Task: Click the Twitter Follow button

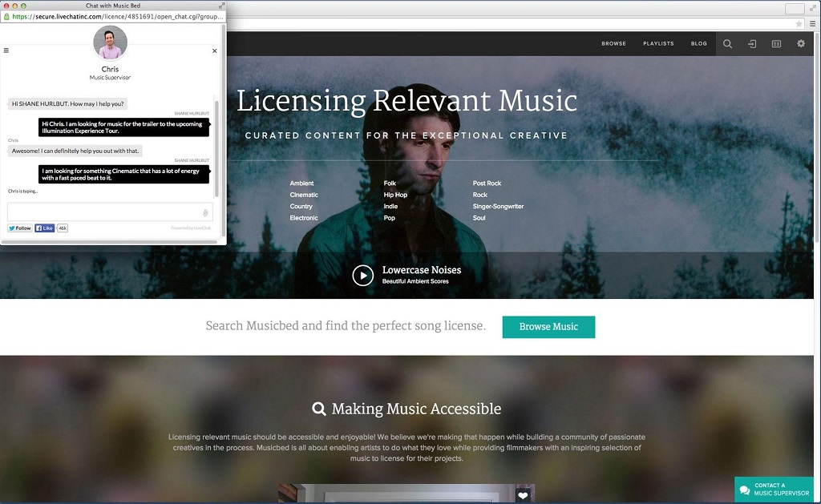Action: (20, 228)
